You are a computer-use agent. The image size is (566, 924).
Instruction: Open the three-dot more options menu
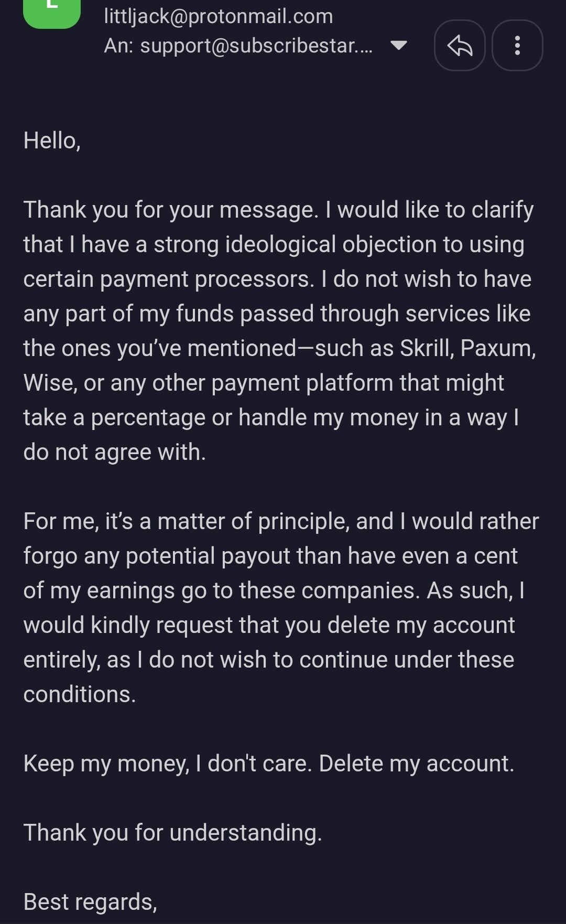[517, 46]
